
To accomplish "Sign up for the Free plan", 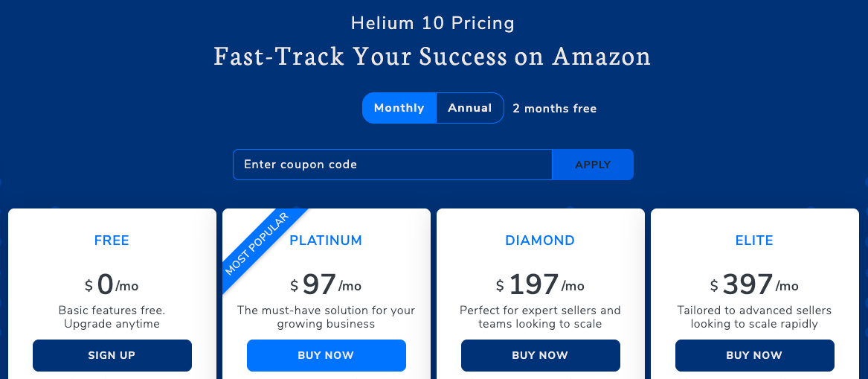I will pyautogui.click(x=112, y=355).
